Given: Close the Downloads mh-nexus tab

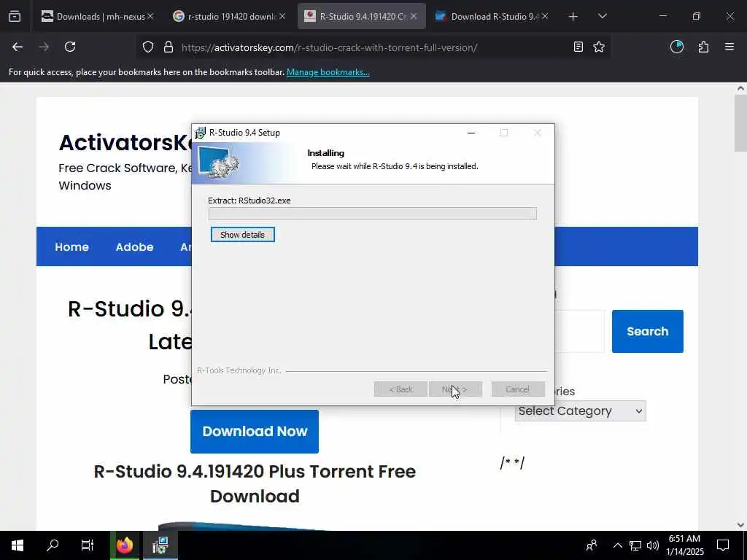Looking at the screenshot, I should coord(150,16).
